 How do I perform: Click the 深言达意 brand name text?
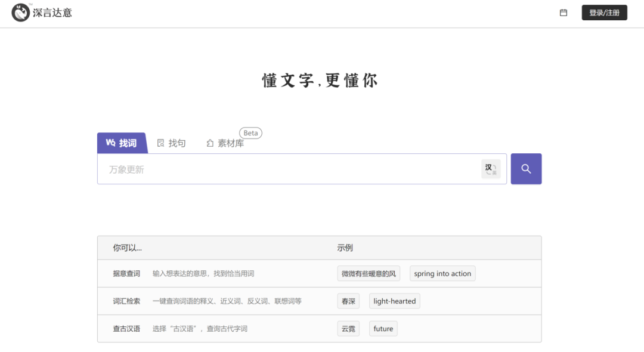[52, 13]
